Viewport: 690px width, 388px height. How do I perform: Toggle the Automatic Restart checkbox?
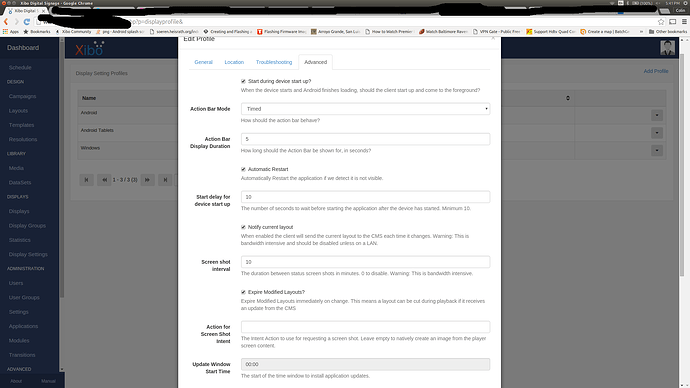(243, 169)
